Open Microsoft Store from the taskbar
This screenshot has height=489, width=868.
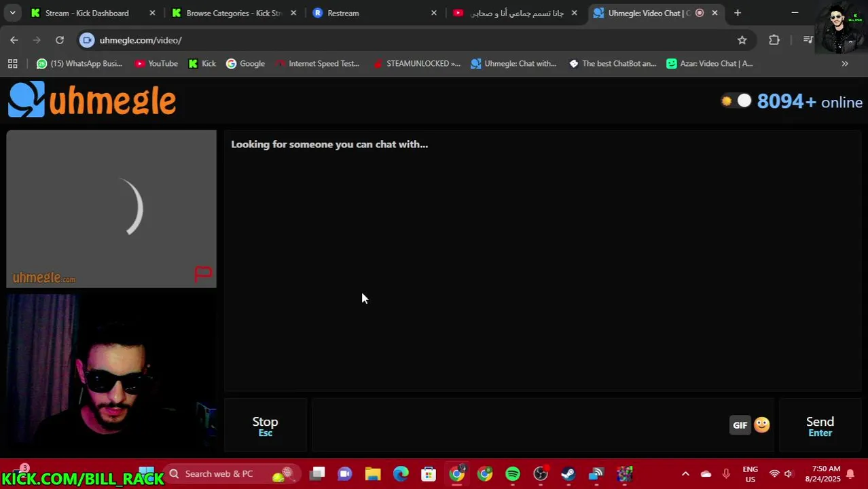click(x=429, y=473)
